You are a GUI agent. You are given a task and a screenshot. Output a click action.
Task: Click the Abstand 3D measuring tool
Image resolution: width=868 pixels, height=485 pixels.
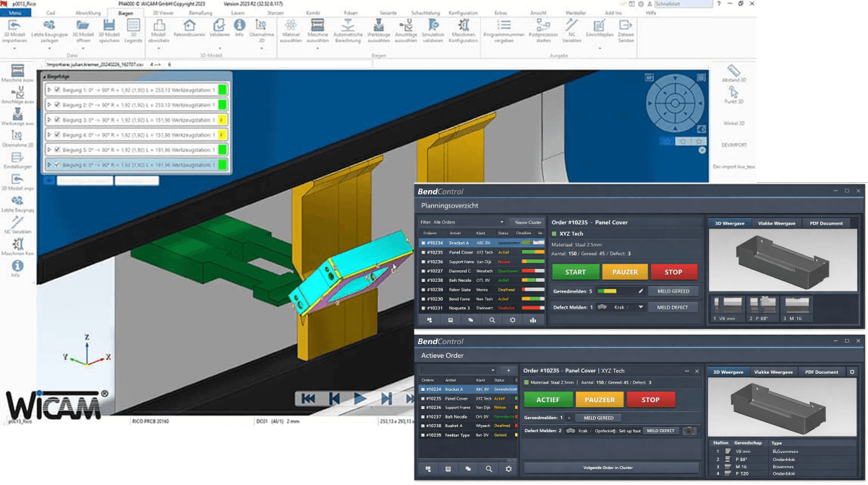(x=733, y=72)
